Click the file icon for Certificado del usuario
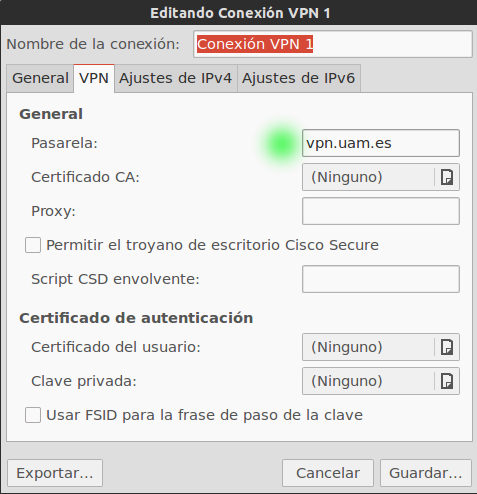This screenshot has width=477, height=494. (x=447, y=347)
